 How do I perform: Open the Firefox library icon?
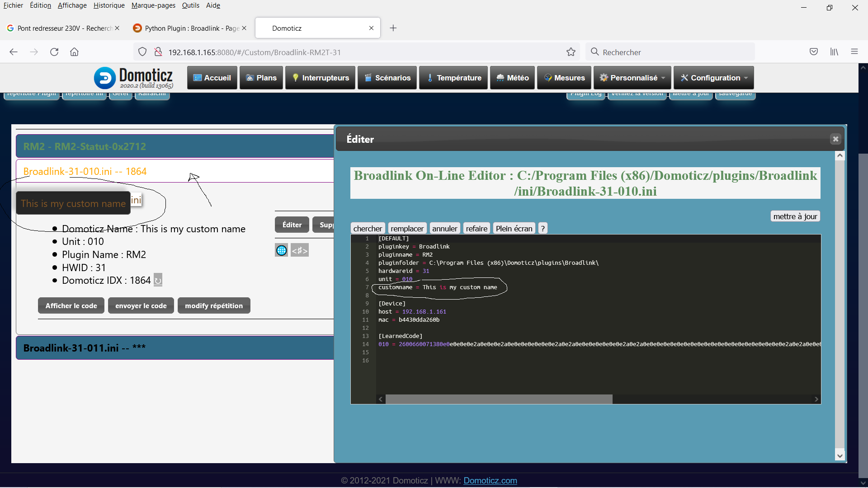coord(834,52)
